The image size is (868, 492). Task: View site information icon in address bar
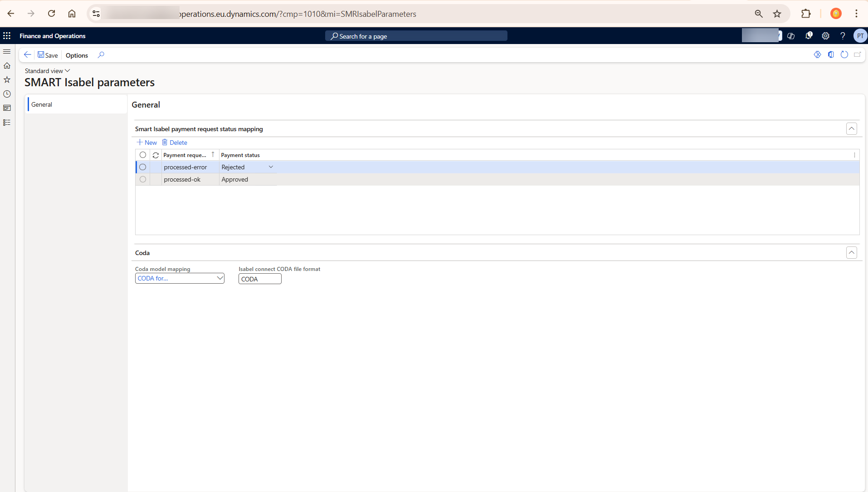pos(96,14)
